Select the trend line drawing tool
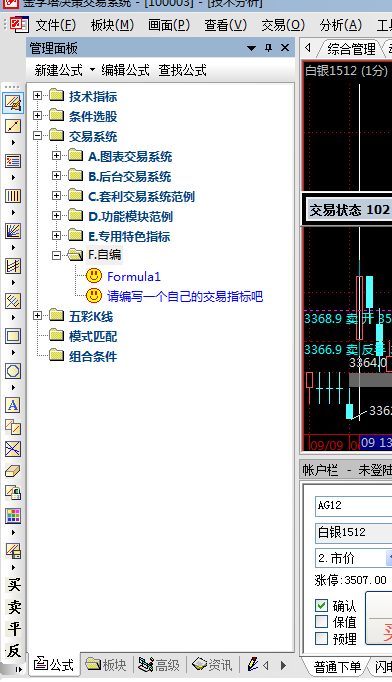 (x=13, y=126)
